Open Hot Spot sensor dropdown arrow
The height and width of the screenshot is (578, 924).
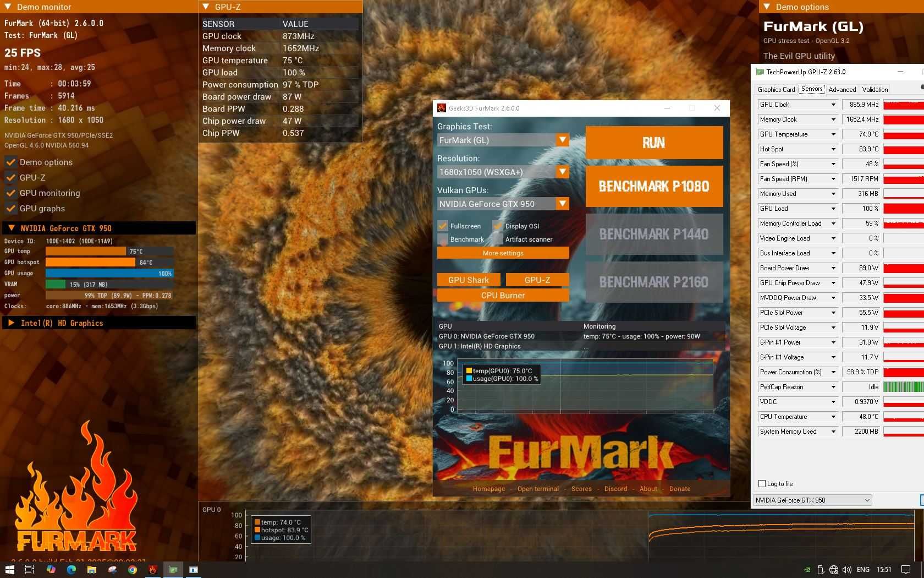(833, 149)
